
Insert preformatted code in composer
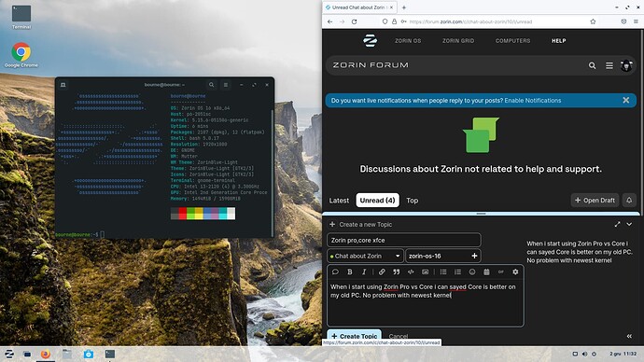click(x=411, y=271)
